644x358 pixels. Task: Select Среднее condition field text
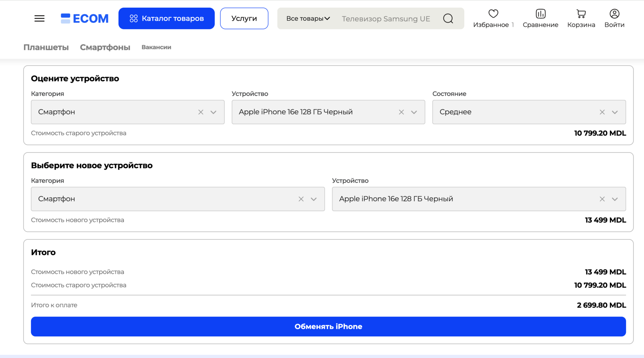[x=455, y=112]
